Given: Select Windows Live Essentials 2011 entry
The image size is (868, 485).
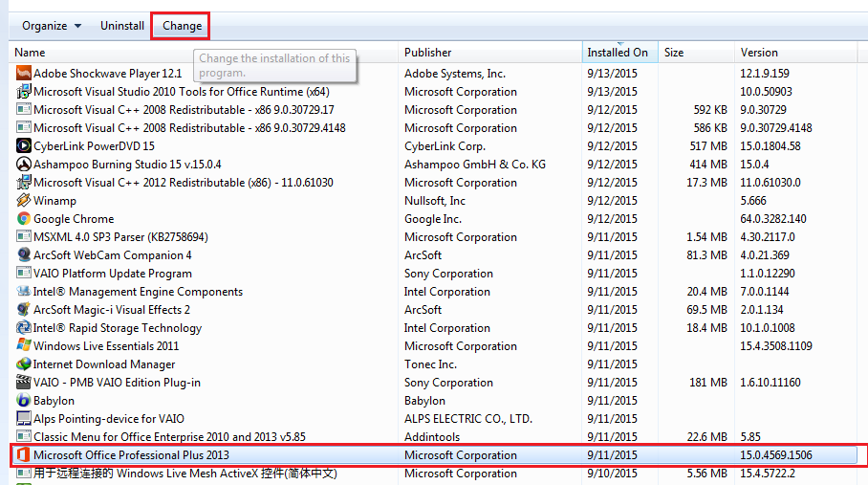Looking at the screenshot, I should [x=106, y=346].
